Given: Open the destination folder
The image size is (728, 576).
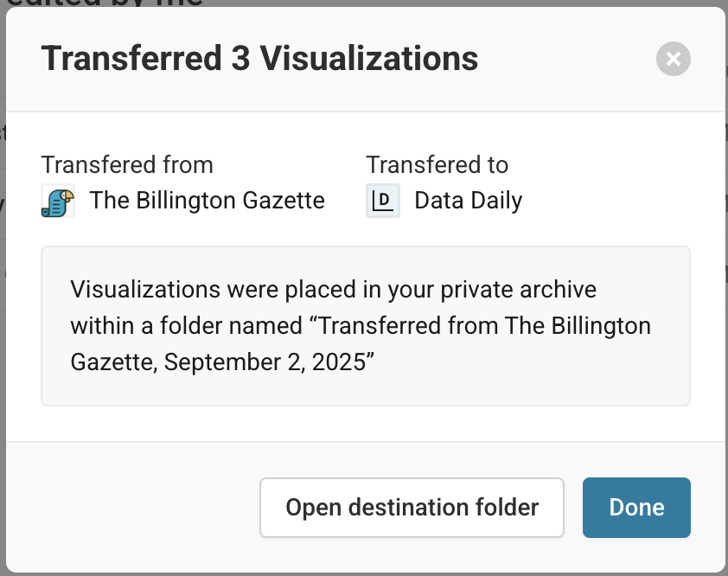Looking at the screenshot, I should tap(412, 508).
